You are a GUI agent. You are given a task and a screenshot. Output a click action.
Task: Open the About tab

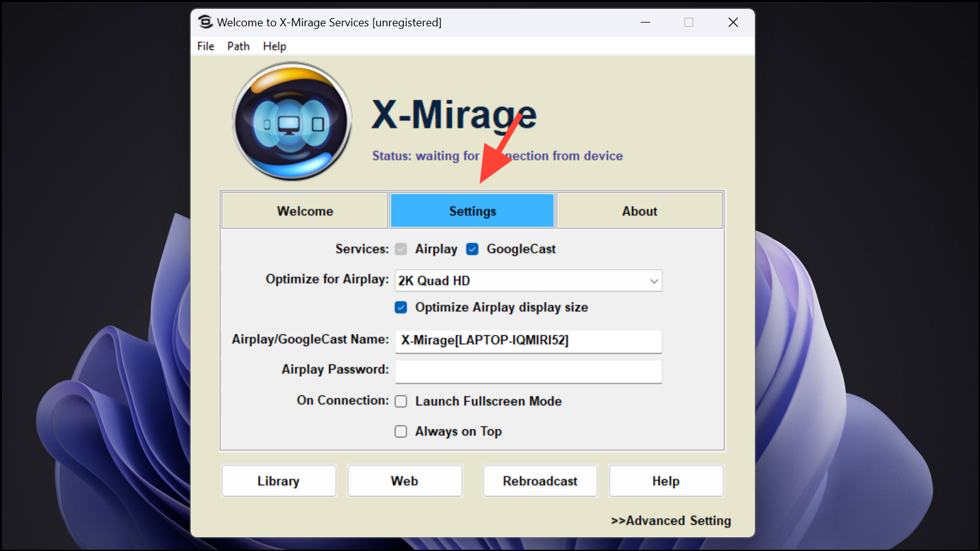tap(640, 211)
